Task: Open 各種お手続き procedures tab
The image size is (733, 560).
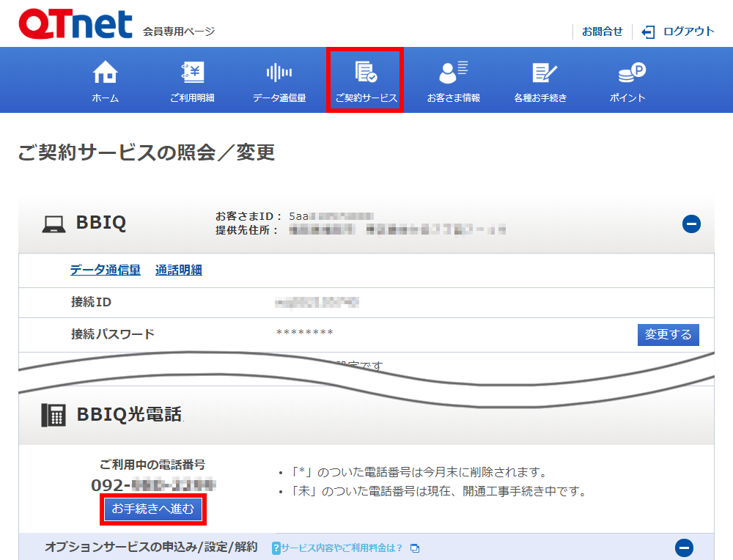Action: (540, 81)
